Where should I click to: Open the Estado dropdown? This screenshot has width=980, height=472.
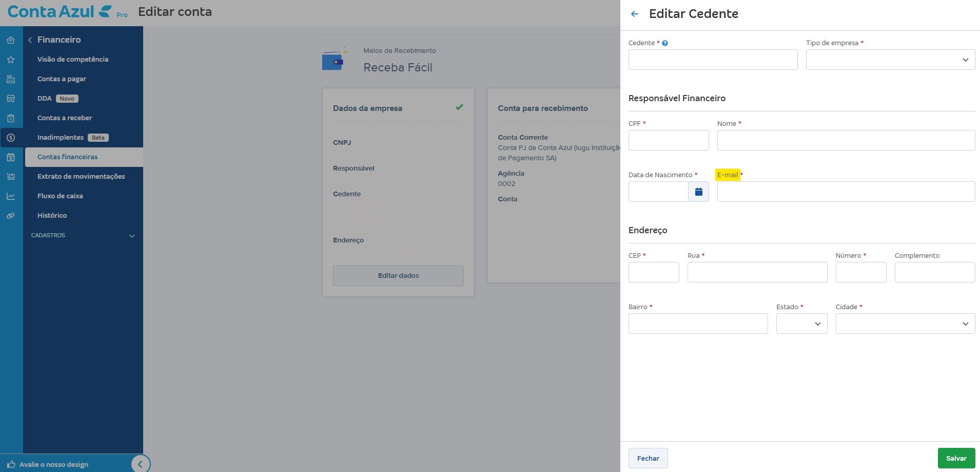tap(801, 324)
